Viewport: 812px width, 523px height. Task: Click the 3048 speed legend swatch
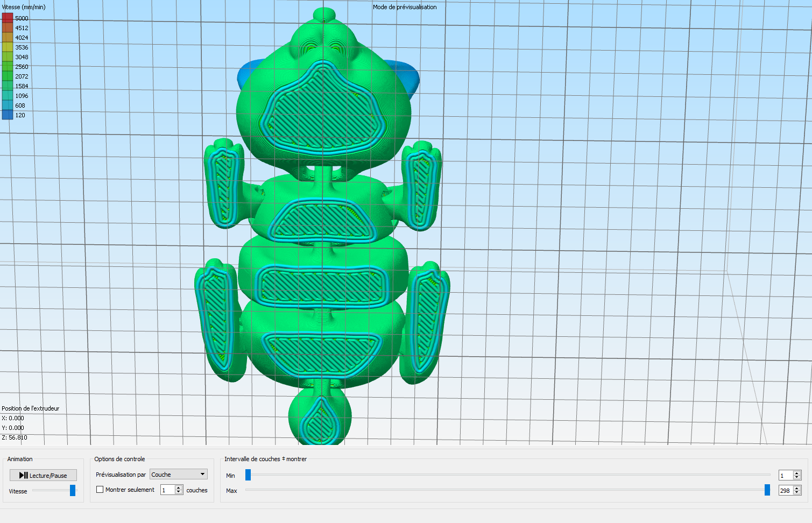coord(8,56)
